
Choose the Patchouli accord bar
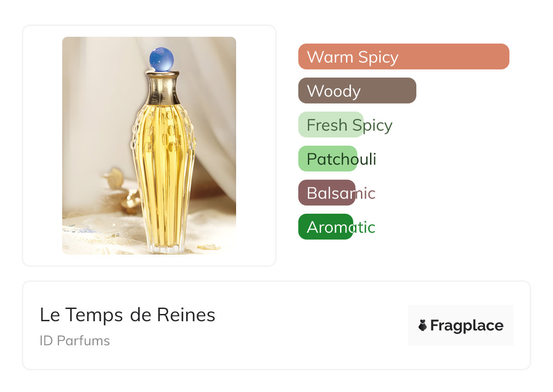pyautogui.click(x=327, y=159)
